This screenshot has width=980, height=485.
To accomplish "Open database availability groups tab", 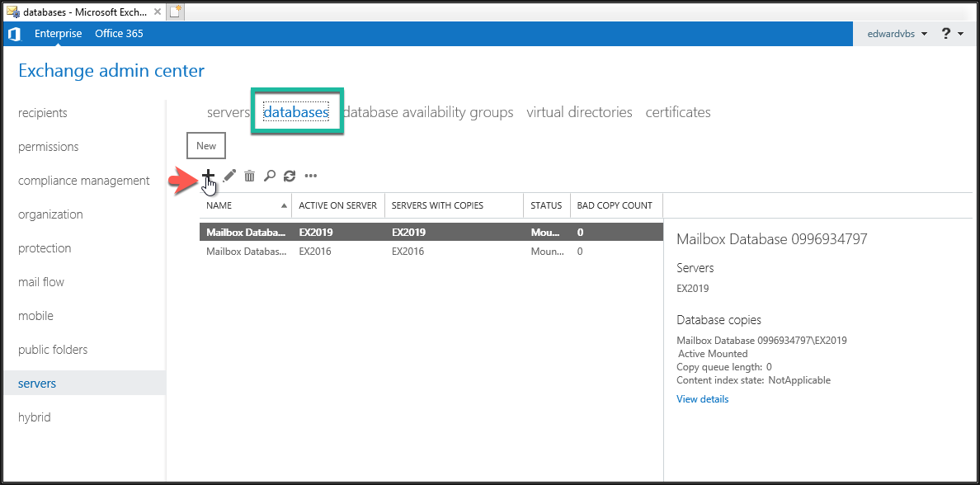I will coord(428,112).
